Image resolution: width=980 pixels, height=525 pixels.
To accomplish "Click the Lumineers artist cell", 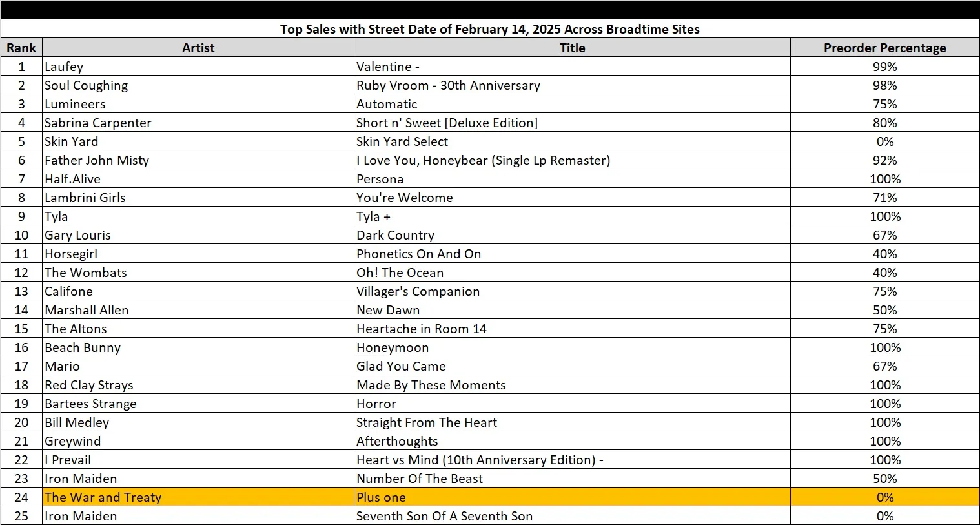I will click(x=198, y=104).
